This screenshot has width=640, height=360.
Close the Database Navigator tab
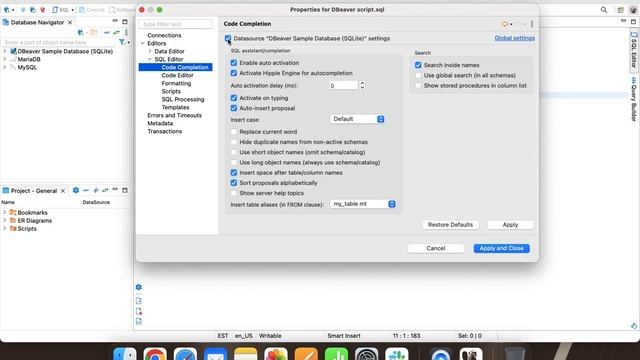point(70,22)
